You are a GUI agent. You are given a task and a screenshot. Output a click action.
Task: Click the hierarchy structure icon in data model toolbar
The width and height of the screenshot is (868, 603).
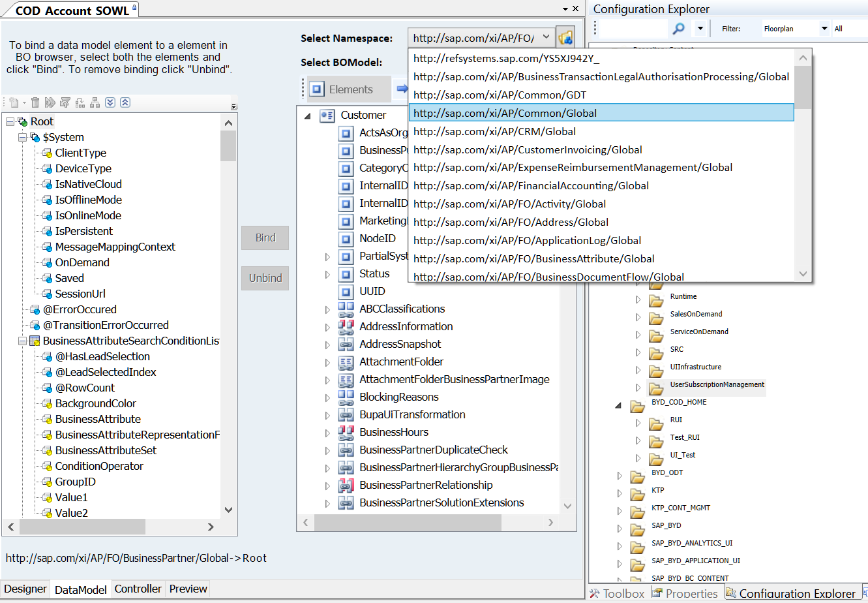pos(95,102)
